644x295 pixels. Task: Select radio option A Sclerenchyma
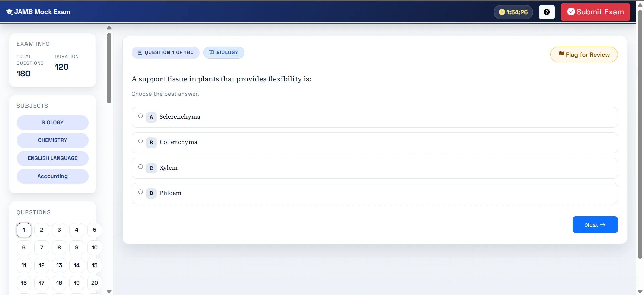[x=141, y=116]
